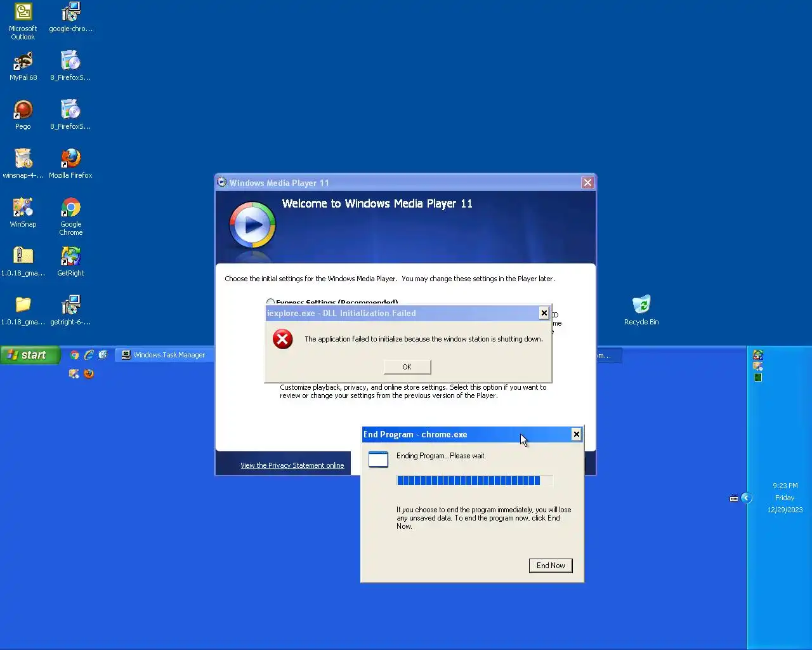Select the Pego desktop icon
The width and height of the screenshot is (812, 650).
[23, 116]
